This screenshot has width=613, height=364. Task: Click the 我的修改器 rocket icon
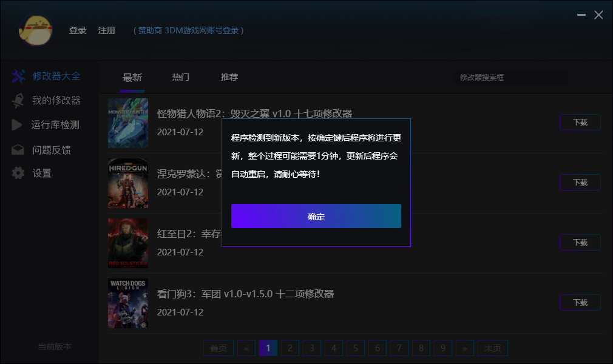(x=18, y=101)
